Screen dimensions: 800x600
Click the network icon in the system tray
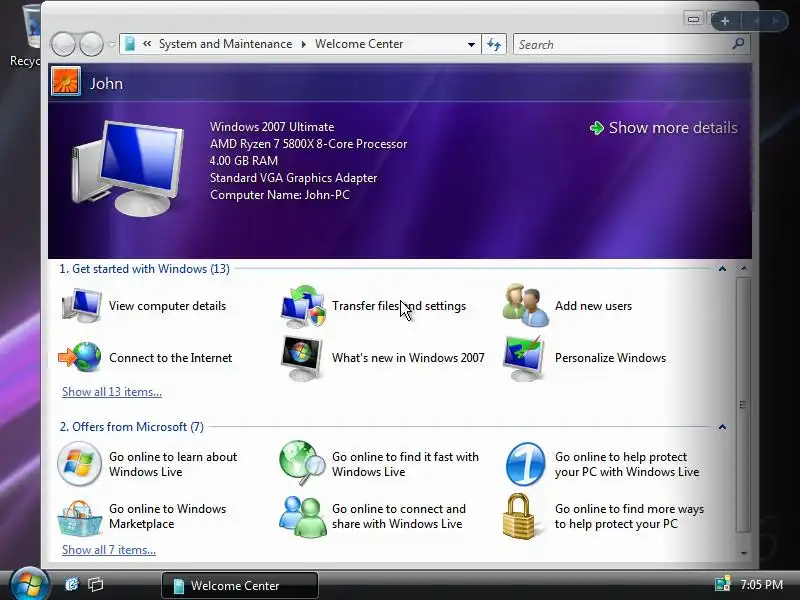click(x=722, y=584)
